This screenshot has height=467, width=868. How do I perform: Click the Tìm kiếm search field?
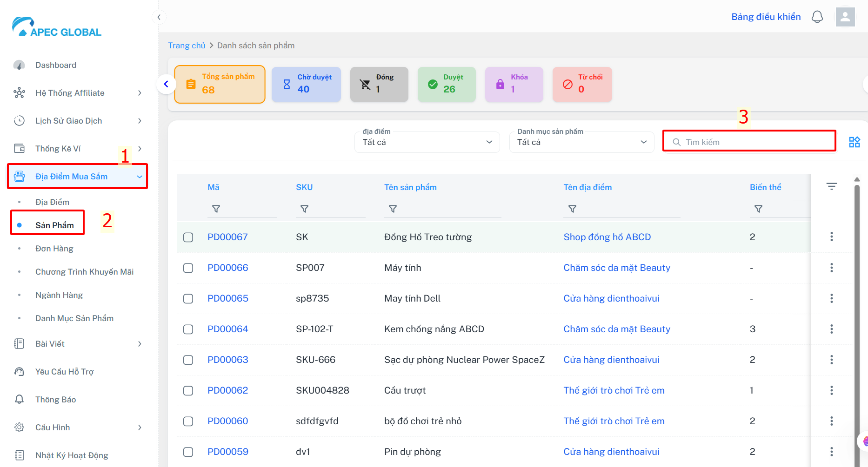click(749, 141)
